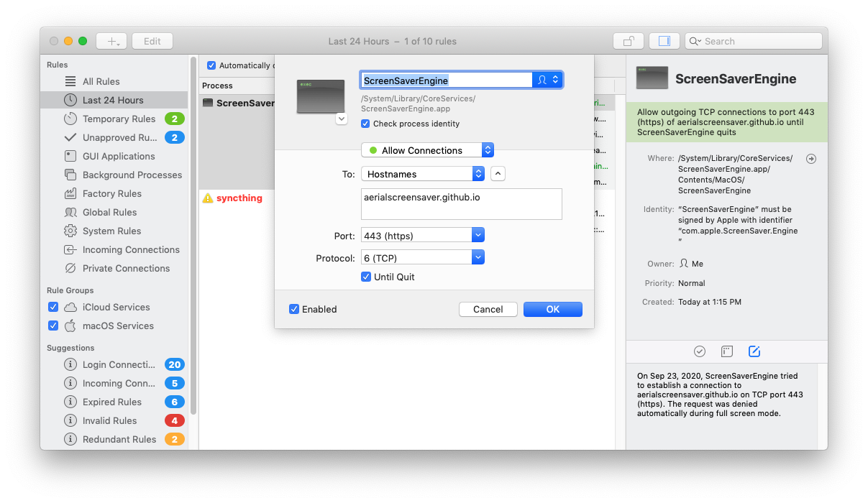The image size is (868, 503).
Task: Open the add rule plus dropdown
Action: (111, 41)
